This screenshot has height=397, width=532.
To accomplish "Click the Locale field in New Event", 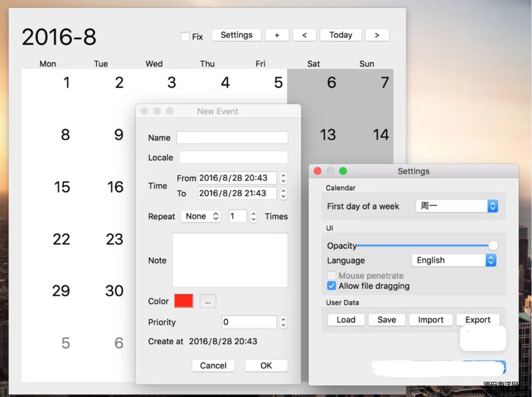I will (234, 157).
